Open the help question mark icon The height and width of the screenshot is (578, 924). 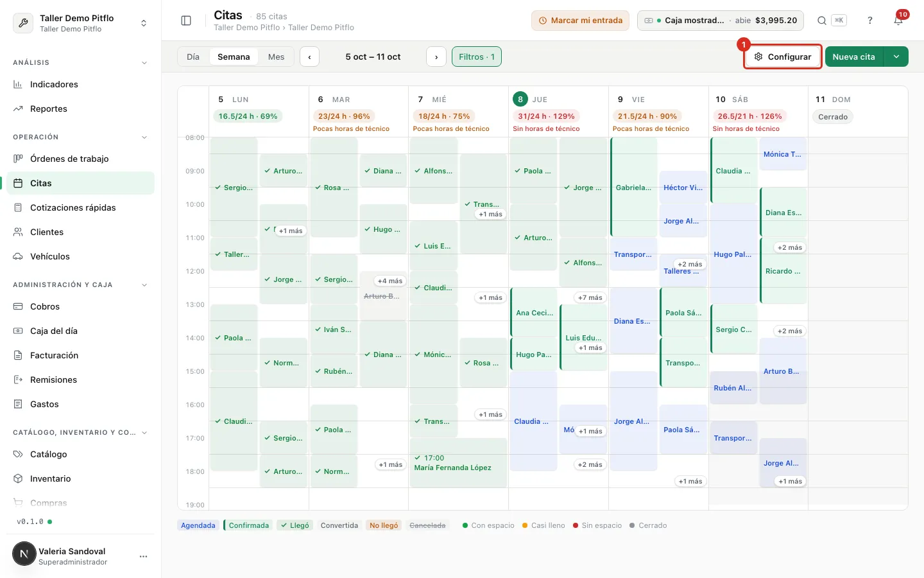click(x=870, y=21)
